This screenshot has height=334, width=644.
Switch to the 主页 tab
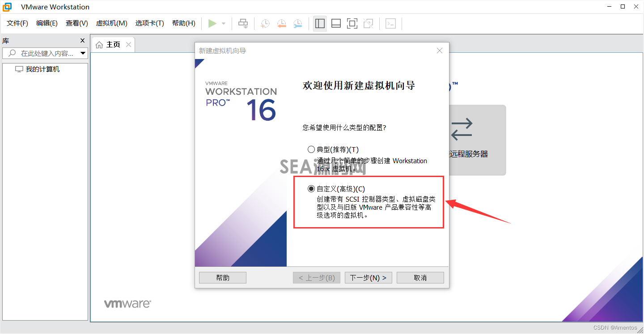point(113,45)
